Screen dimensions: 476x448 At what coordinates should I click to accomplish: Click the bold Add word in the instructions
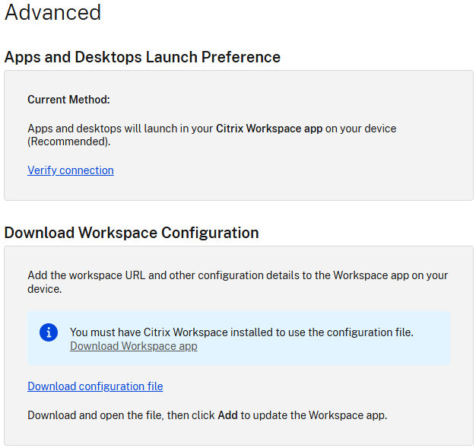[228, 415]
